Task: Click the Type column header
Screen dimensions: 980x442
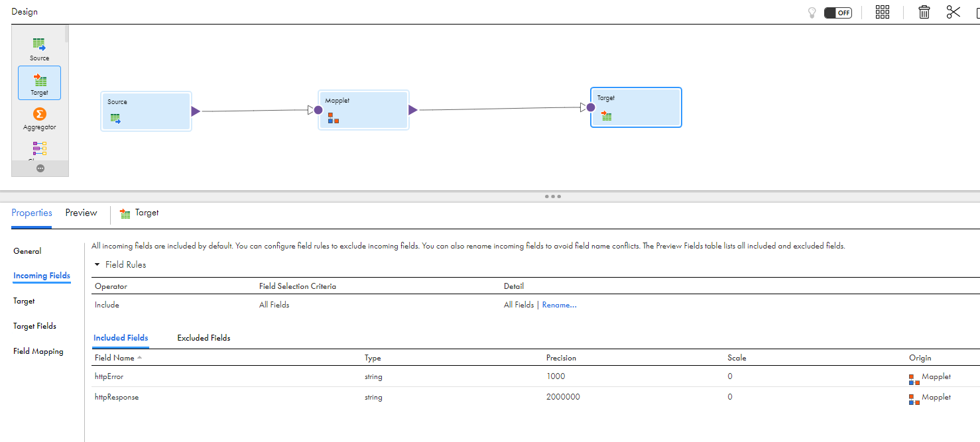Action: point(373,358)
